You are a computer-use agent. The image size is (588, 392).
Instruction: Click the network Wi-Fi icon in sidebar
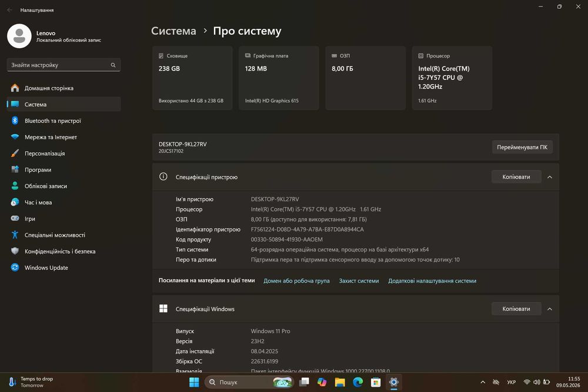(x=15, y=137)
